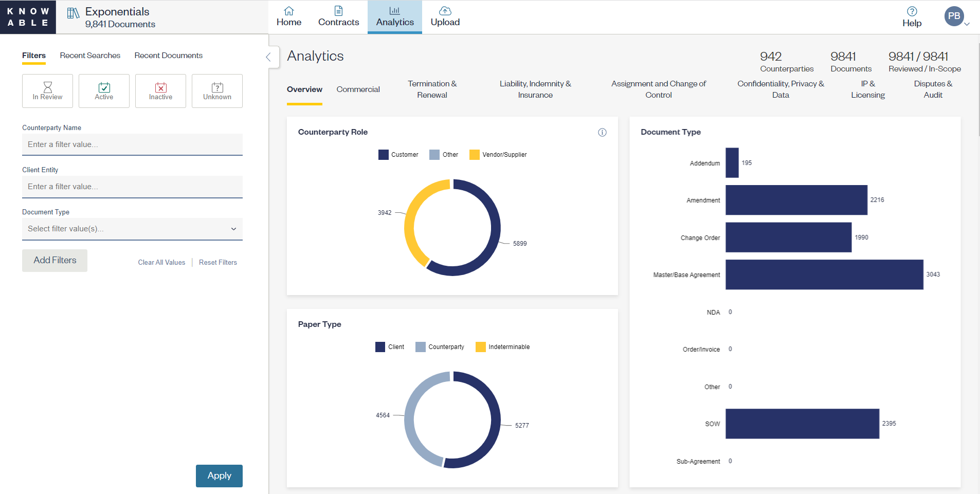Toggle the Inactive status filter

coord(160,91)
